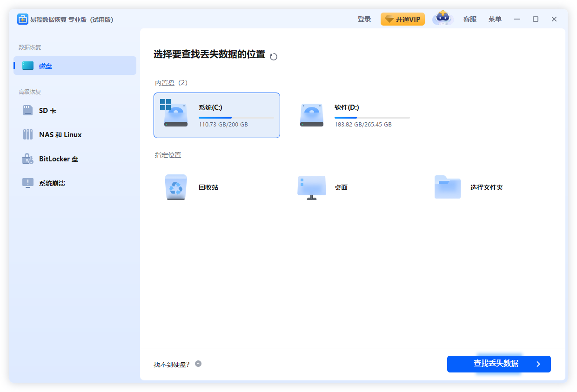
Task: Open 选择文件夹 to pick a folder
Action: point(447,187)
